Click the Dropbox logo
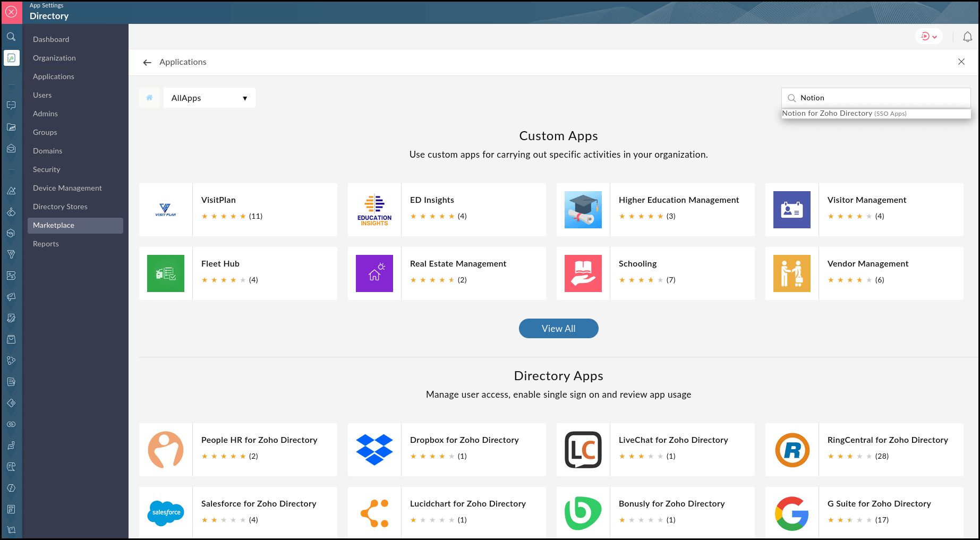This screenshot has width=980, height=540. pos(374,450)
